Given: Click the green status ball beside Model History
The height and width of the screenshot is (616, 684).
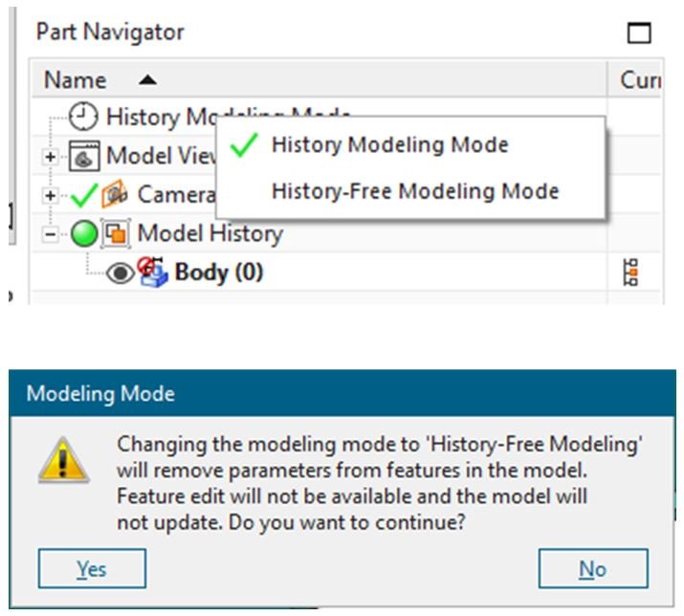Looking at the screenshot, I should pos(84,233).
